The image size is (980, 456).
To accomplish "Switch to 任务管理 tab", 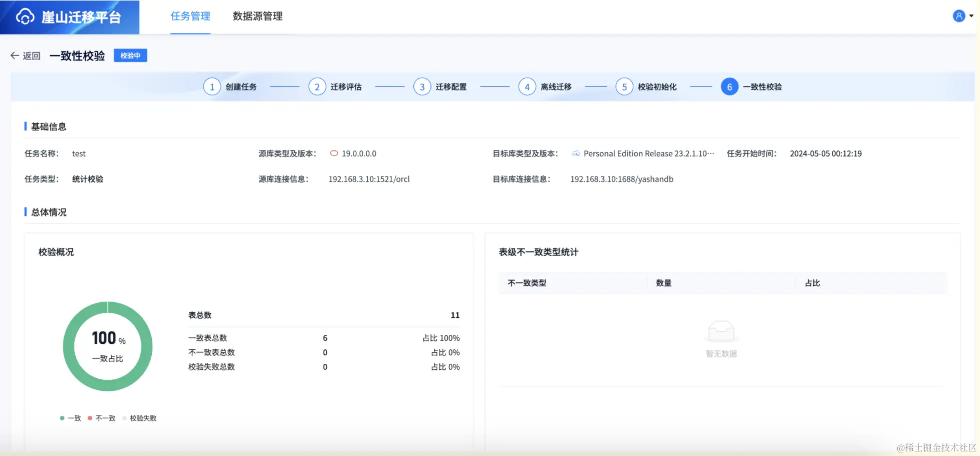I will coord(190,16).
